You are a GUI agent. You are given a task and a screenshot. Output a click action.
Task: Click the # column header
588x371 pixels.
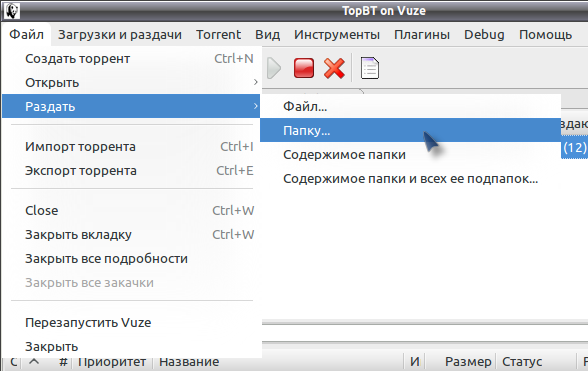(x=63, y=362)
